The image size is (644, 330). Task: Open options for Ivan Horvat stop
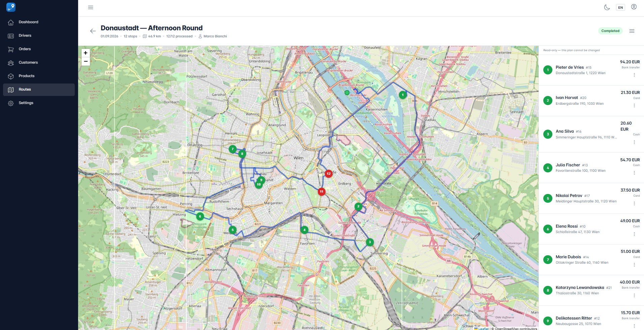coord(634,105)
